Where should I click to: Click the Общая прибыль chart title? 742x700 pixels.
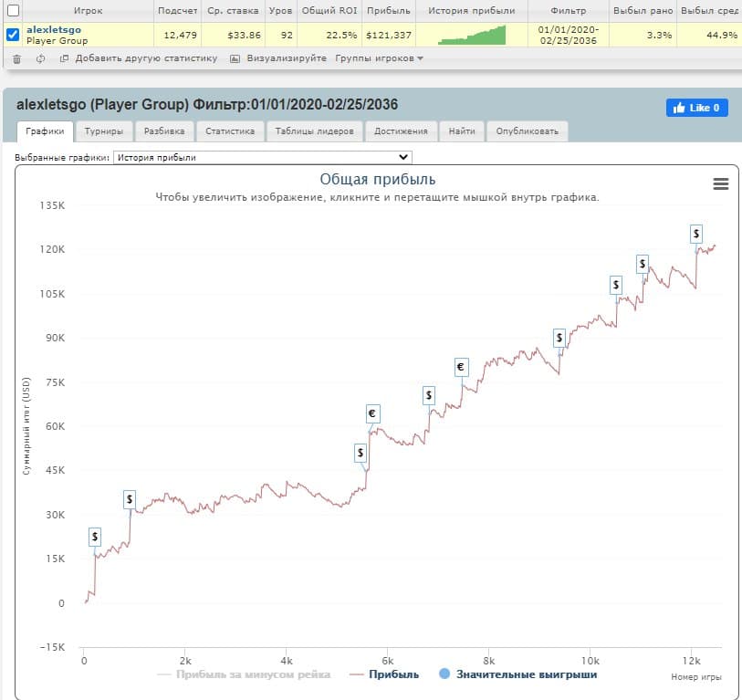tap(377, 180)
